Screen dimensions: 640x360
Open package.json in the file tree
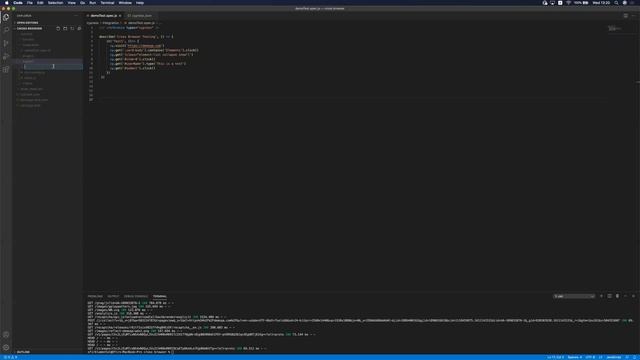point(30,105)
